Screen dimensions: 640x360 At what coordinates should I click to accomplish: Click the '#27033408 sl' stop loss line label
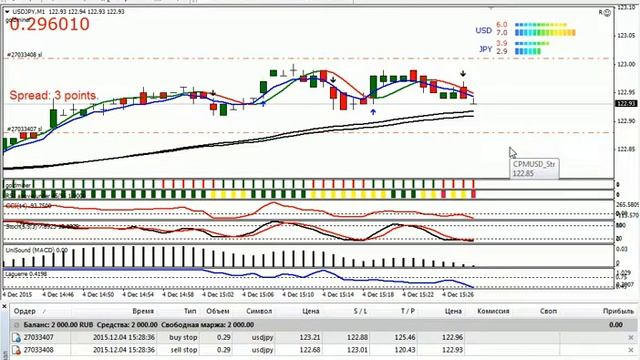pos(24,55)
